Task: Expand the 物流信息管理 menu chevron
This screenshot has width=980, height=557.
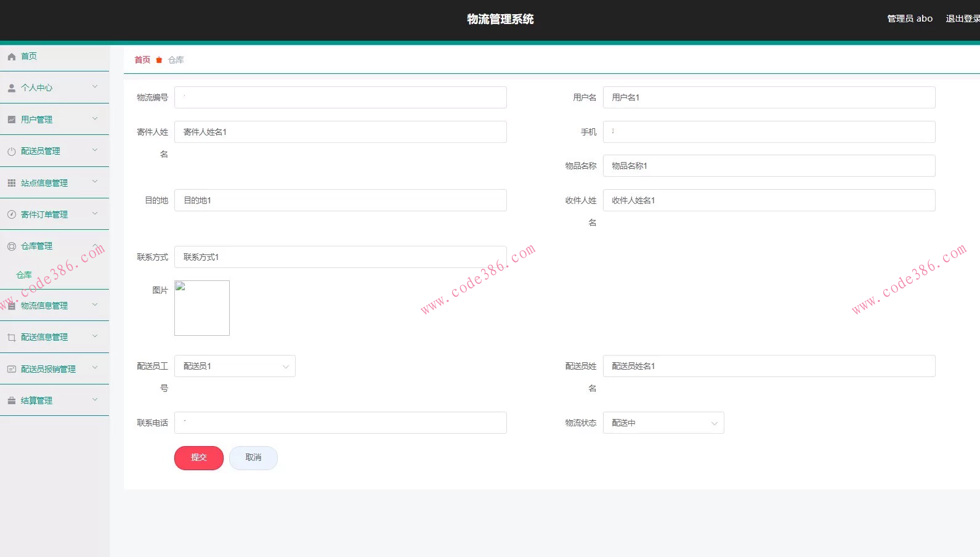Action: coord(95,304)
